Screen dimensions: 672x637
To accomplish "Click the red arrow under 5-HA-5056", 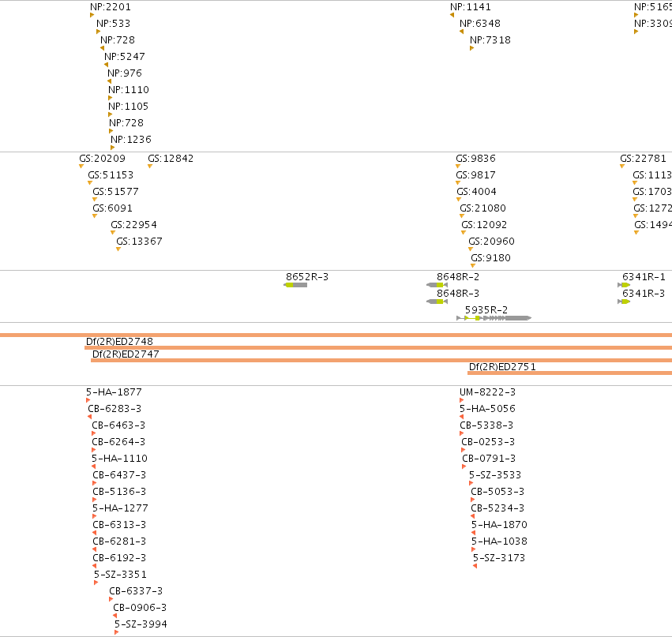I will click(462, 417).
